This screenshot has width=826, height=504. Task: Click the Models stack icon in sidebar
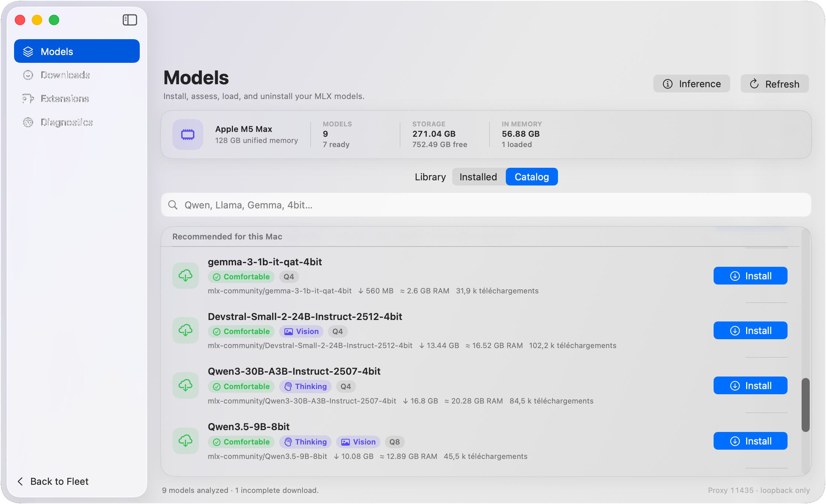coord(28,52)
